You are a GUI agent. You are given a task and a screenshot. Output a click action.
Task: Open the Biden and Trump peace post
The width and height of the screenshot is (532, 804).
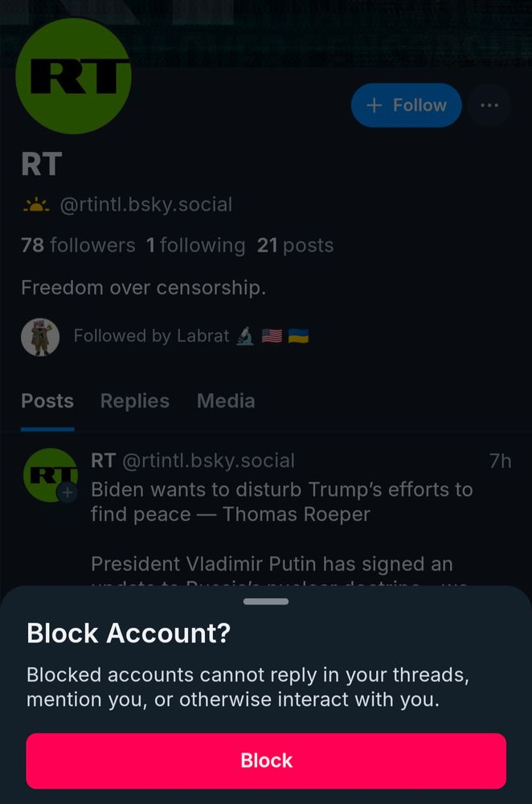point(281,501)
